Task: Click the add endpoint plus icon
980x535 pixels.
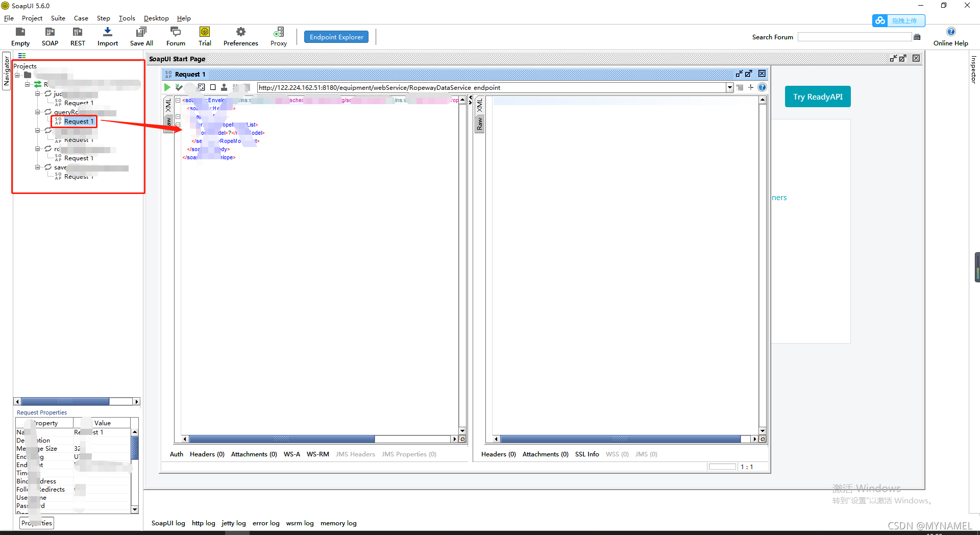Action: pos(751,87)
